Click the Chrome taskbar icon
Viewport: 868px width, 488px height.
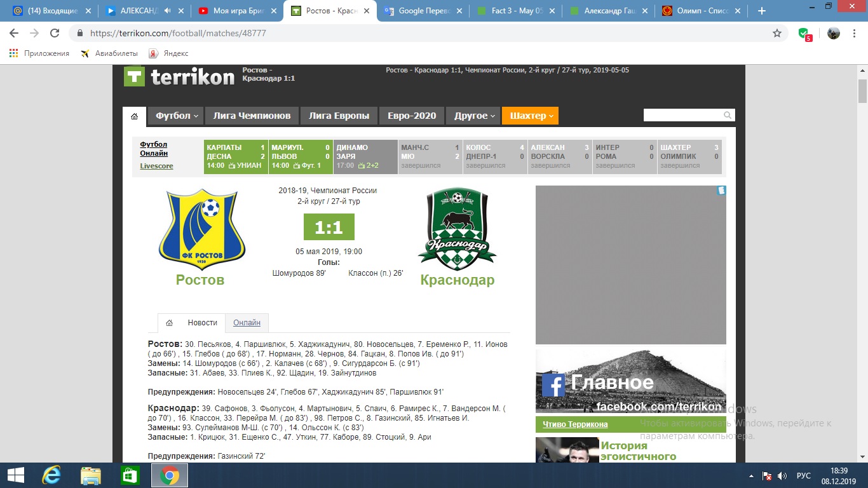tap(169, 475)
